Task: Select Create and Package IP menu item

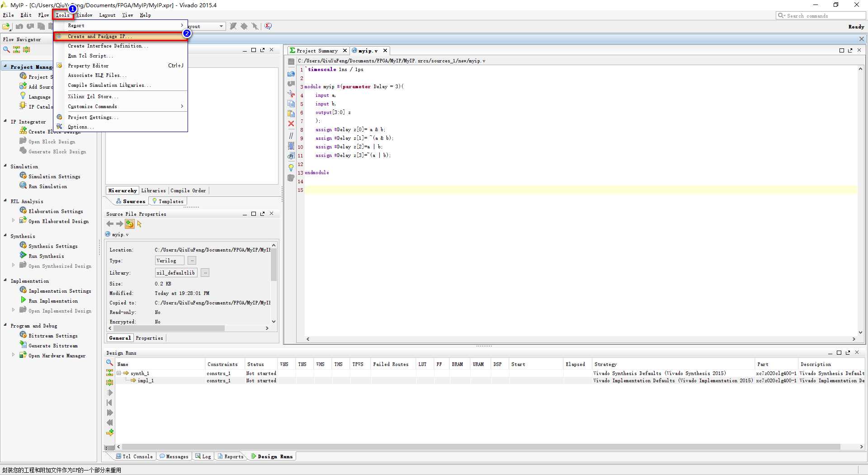Action: (x=121, y=36)
